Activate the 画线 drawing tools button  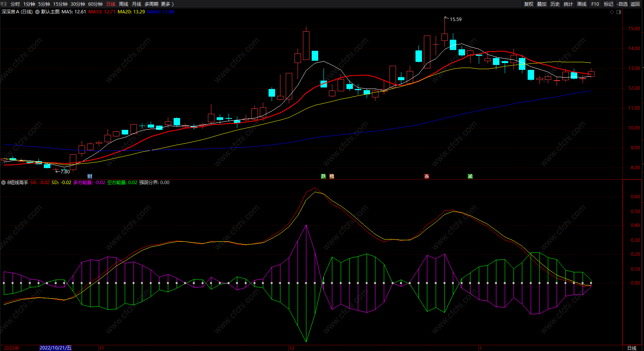point(582,4)
